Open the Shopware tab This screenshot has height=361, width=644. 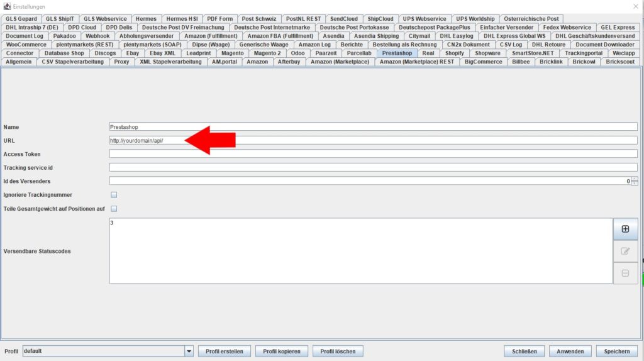pyautogui.click(x=487, y=53)
